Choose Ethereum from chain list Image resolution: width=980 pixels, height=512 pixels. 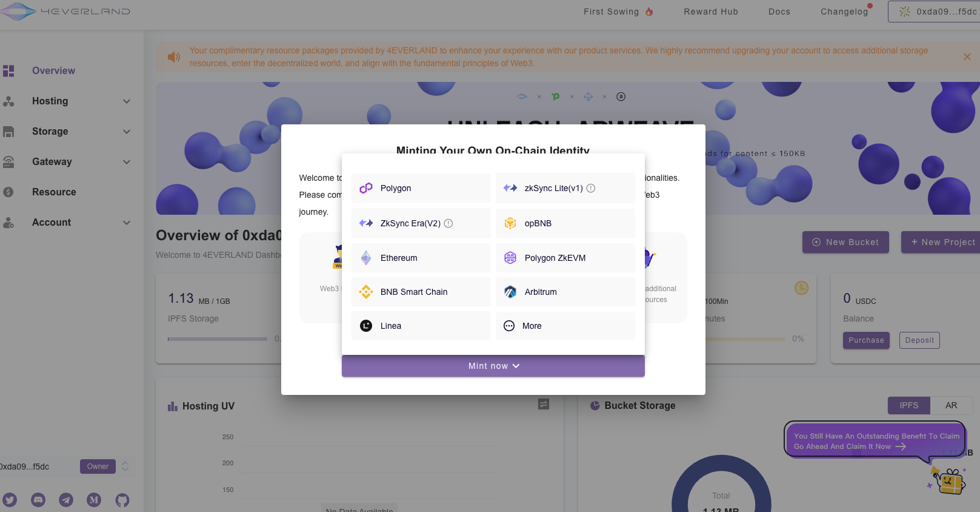pos(421,258)
